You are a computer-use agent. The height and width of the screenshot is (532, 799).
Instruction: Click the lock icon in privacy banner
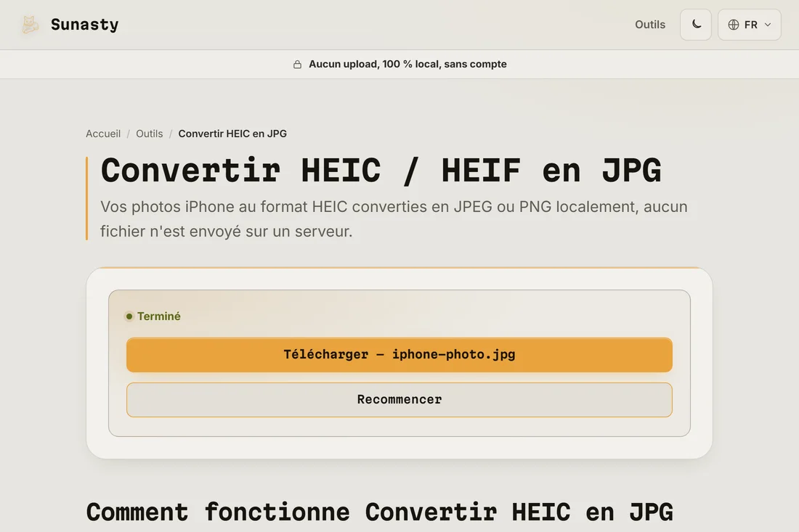(297, 64)
